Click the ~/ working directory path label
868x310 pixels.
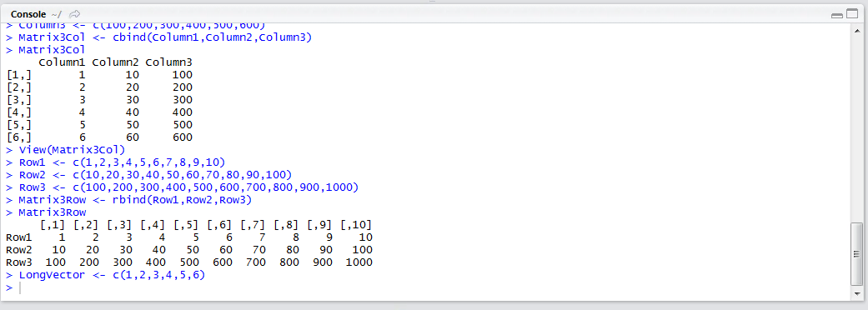pyautogui.click(x=57, y=14)
